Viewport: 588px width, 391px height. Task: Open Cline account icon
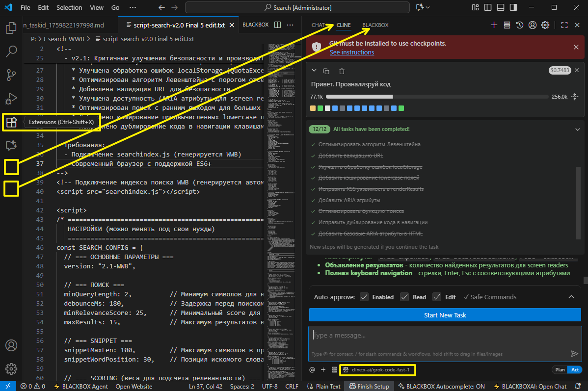pyautogui.click(x=532, y=25)
